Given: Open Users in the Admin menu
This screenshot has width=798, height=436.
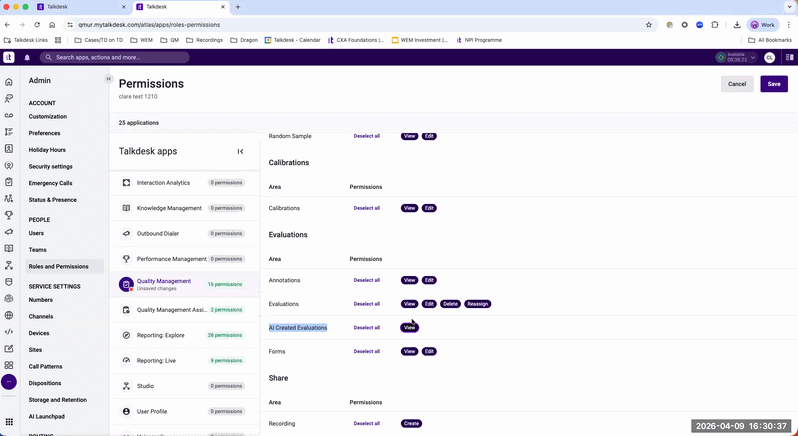Looking at the screenshot, I should (x=36, y=233).
